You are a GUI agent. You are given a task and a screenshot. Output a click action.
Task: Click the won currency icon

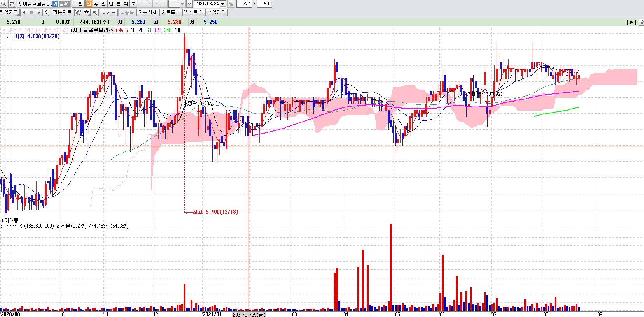pos(87,12)
